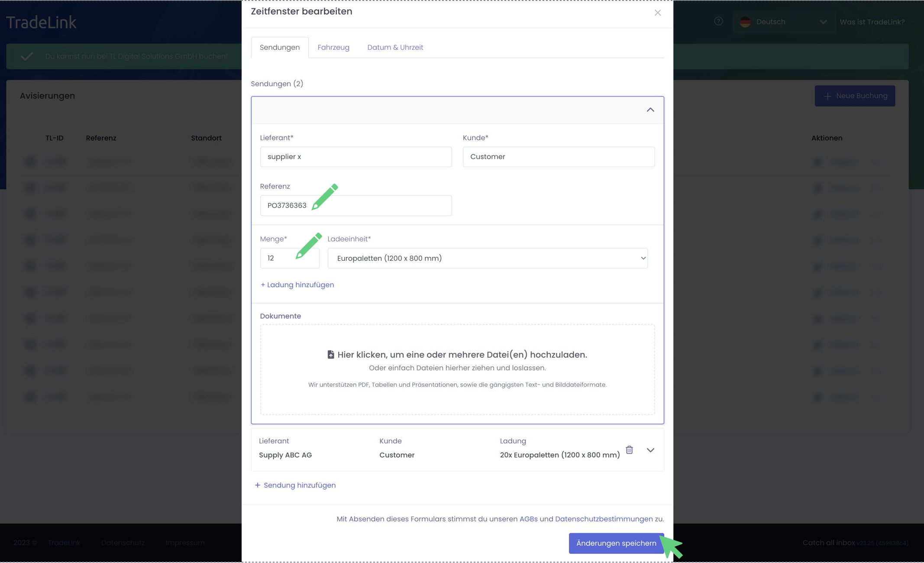The image size is (924, 563).
Task: Open the Ladeeinheit dropdown
Action: (487, 258)
